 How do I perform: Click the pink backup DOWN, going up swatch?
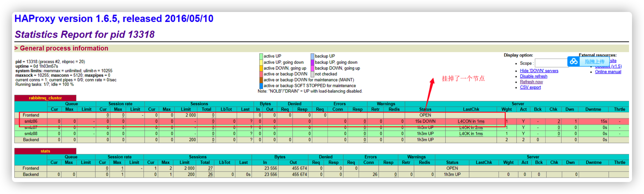pyautogui.click(x=312, y=68)
